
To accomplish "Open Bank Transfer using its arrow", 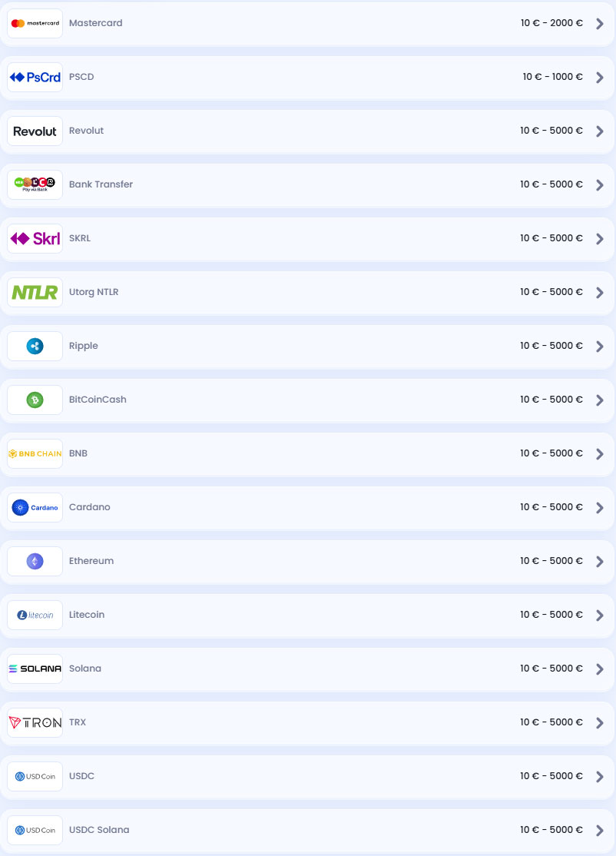I will pyautogui.click(x=600, y=185).
